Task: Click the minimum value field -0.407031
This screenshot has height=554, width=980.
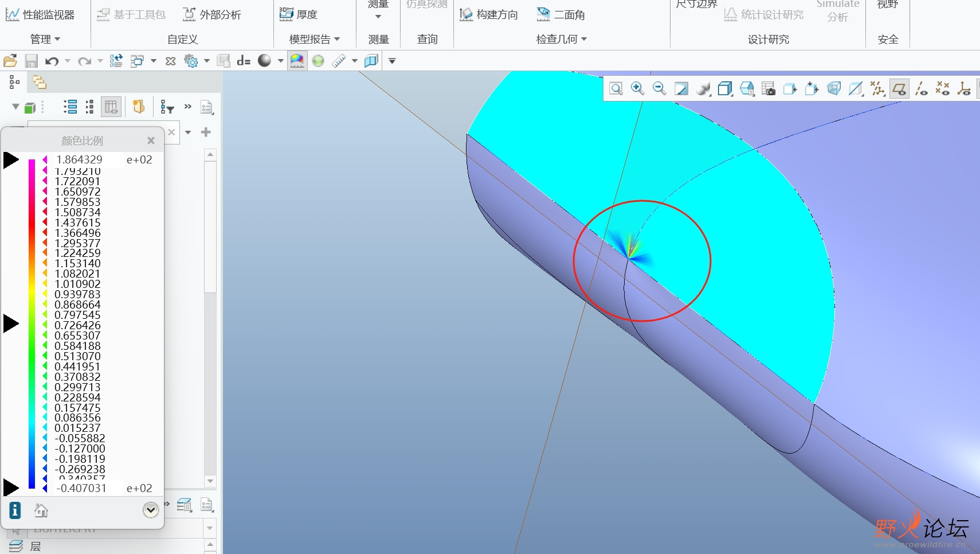Action: pyautogui.click(x=89, y=488)
